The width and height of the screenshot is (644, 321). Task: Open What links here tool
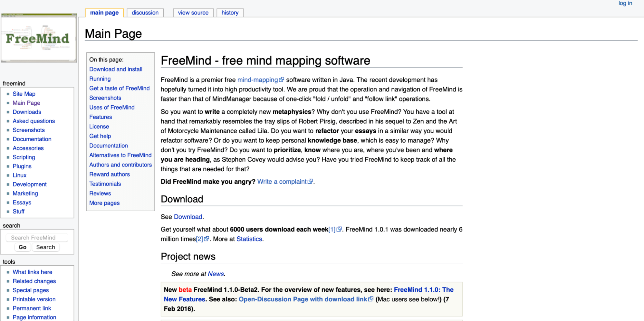pos(33,272)
